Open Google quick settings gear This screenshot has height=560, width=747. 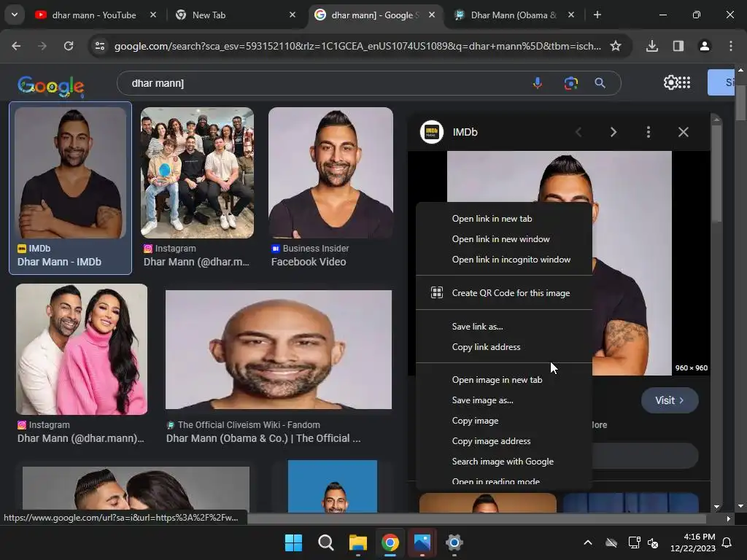(670, 82)
